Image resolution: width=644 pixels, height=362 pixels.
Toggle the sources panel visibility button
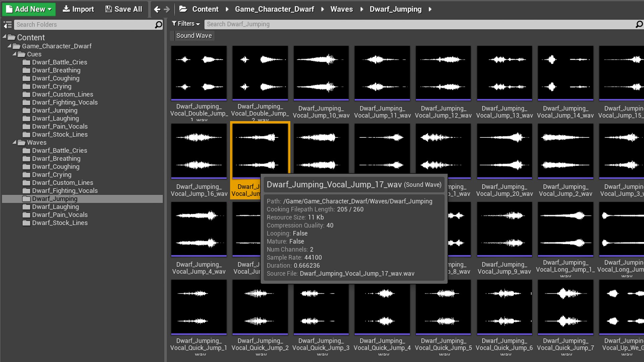click(x=7, y=24)
